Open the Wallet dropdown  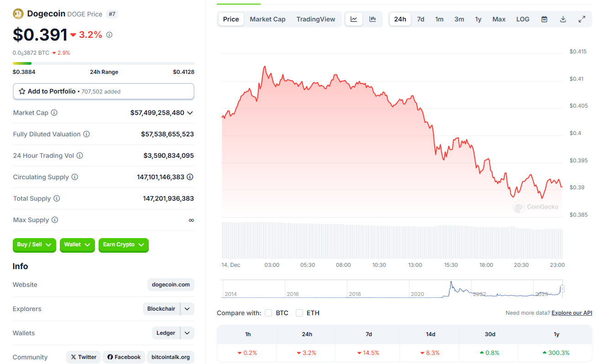tap(77, 245)
